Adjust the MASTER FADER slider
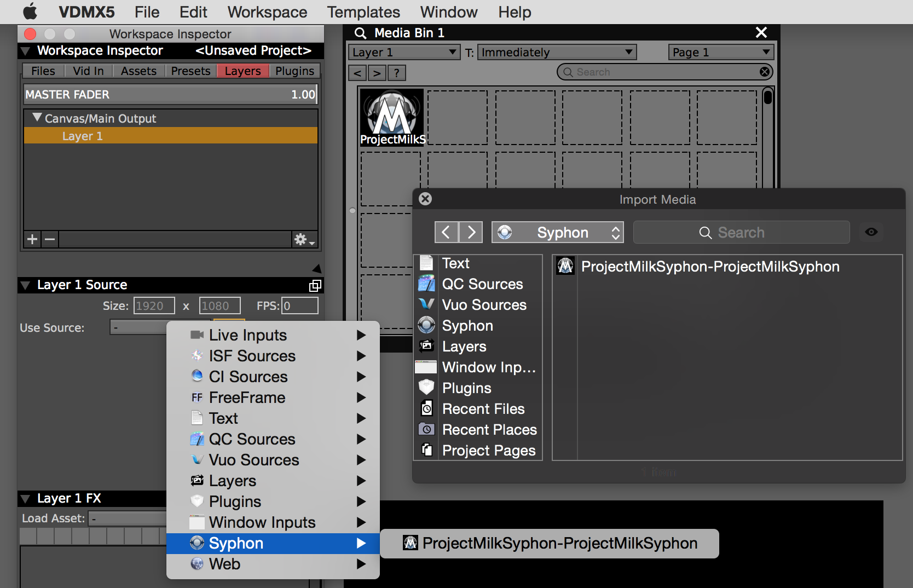This screenshot has width=913, height=588. point(170,94)
